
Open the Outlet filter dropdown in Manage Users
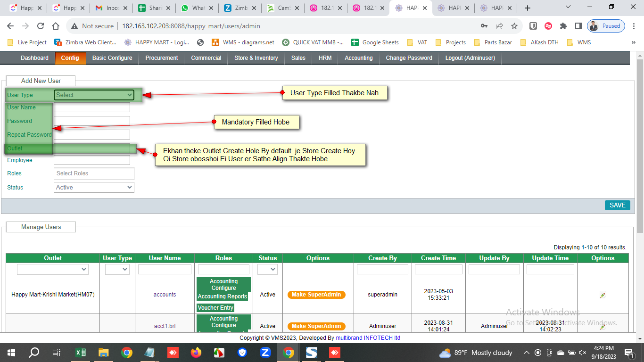52,269
